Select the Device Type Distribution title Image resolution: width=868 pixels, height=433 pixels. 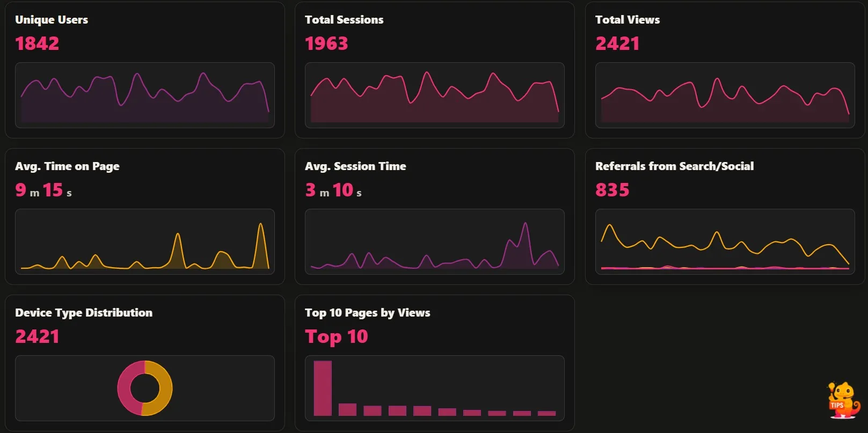(x=84, y=313)
